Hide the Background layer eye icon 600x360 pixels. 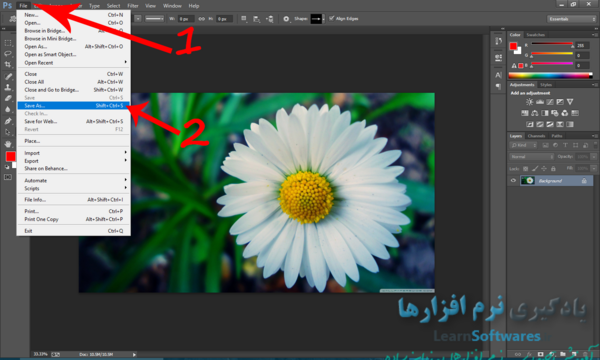click(514, 181)
